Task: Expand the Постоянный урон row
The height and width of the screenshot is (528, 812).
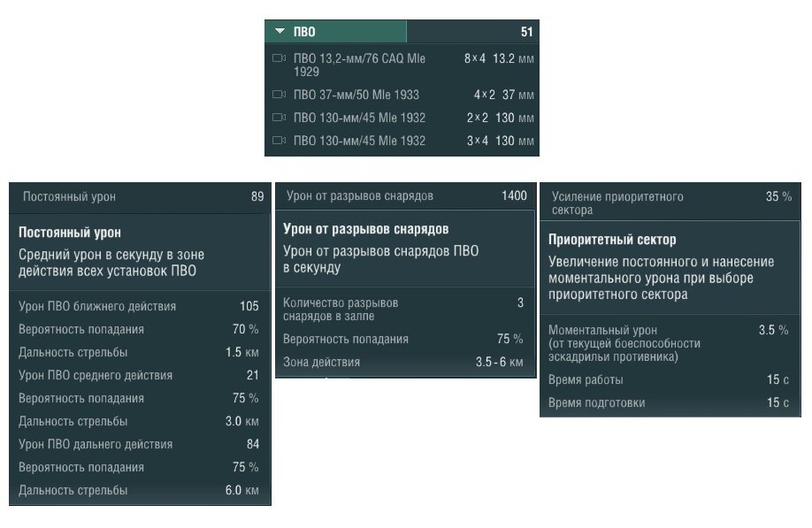Action: 140,196
